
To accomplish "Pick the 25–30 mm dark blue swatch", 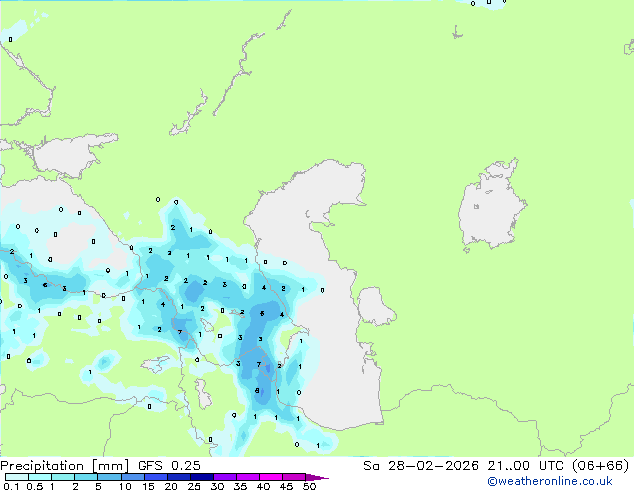I will pos(202,477).
